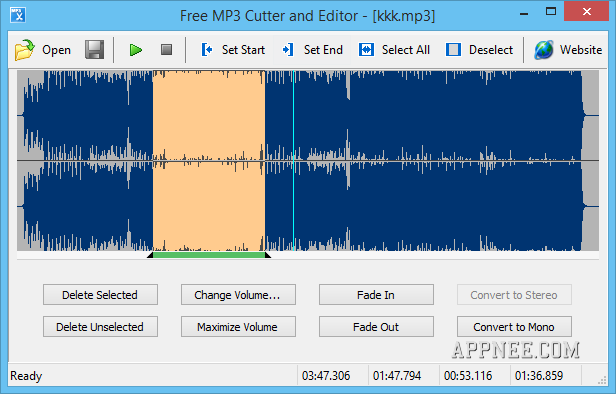Open the Change Volume dialog
Image resolution: width=616 pixels, height=394 pixels.
click(238, 295)
